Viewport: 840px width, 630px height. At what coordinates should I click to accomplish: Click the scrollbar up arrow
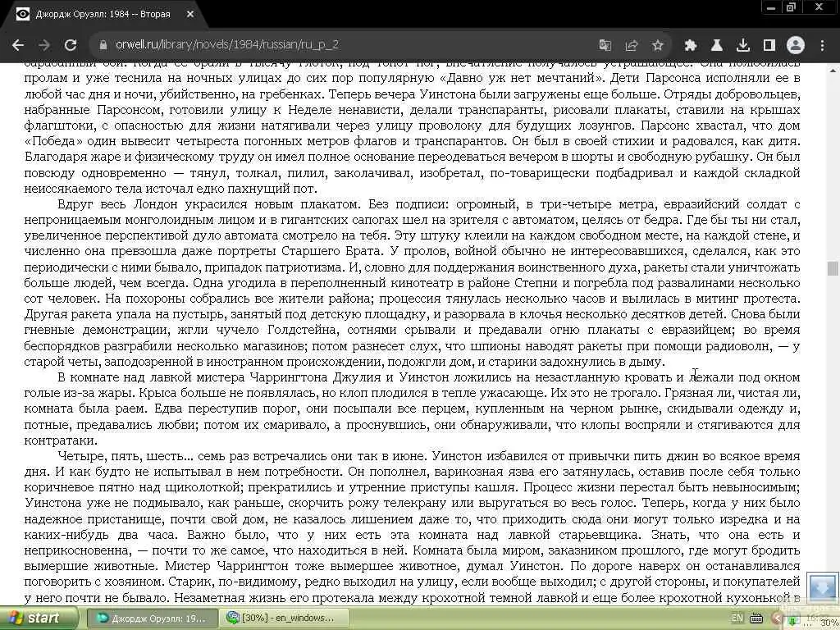coord(833,71)
